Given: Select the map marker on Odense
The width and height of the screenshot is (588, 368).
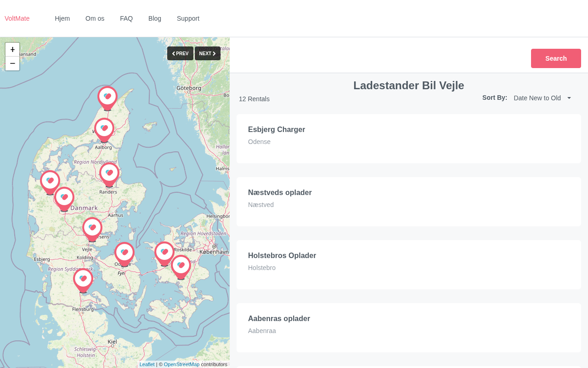Looking at the screenshot, I should 124,254.
